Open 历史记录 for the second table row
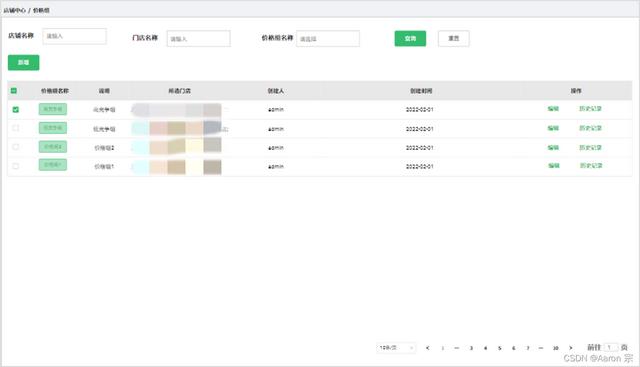This screenshot has height=367, width=640. (x=590, y=128)
